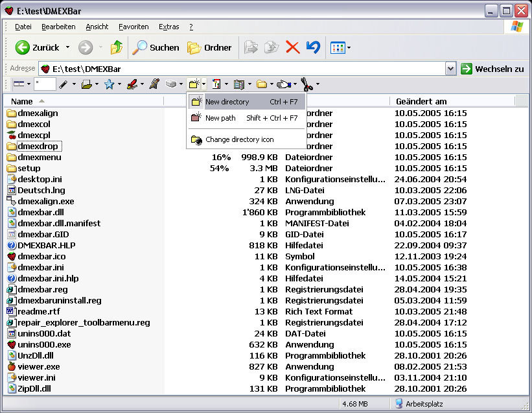Click the red X delete icon

pyautogui.click(x=292, y=47)
